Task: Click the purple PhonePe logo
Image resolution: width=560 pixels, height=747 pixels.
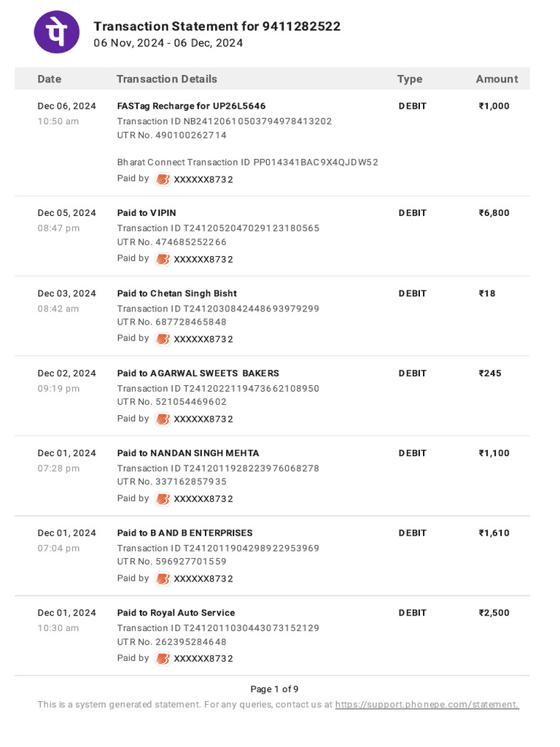Action: click(57, 32)
